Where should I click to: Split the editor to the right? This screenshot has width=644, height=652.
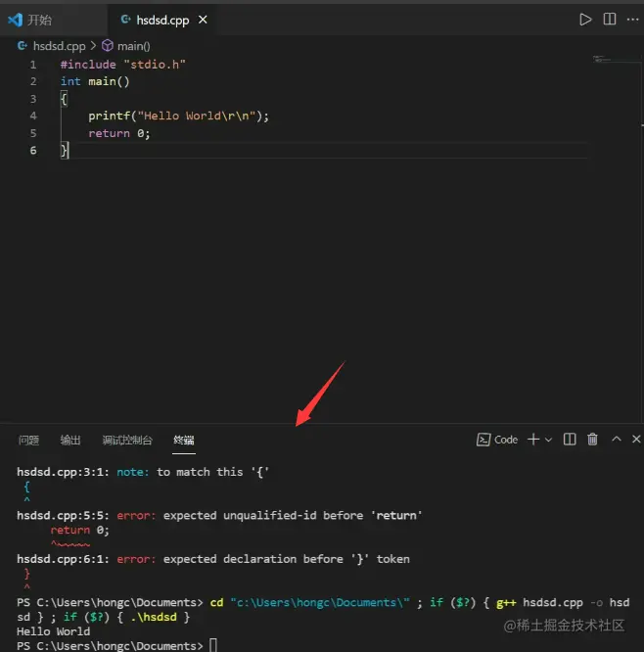click(x=610, y=20)
